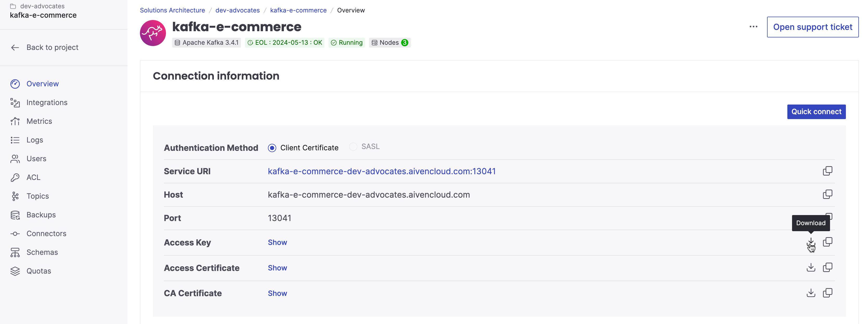
Task: Select Client Certificate authentication
Action: 272,147
